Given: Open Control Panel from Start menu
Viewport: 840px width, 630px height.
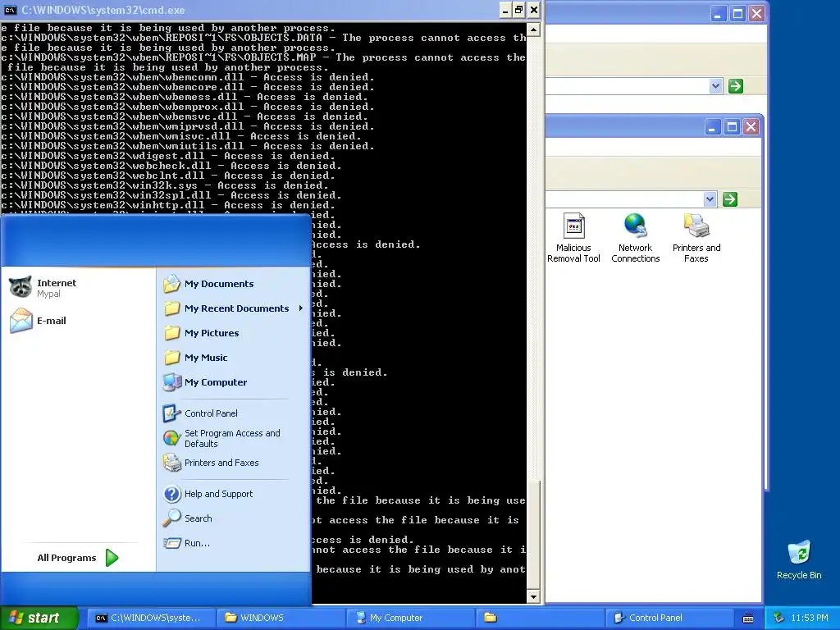Looking at the screenshot, I should click(233, 413).
